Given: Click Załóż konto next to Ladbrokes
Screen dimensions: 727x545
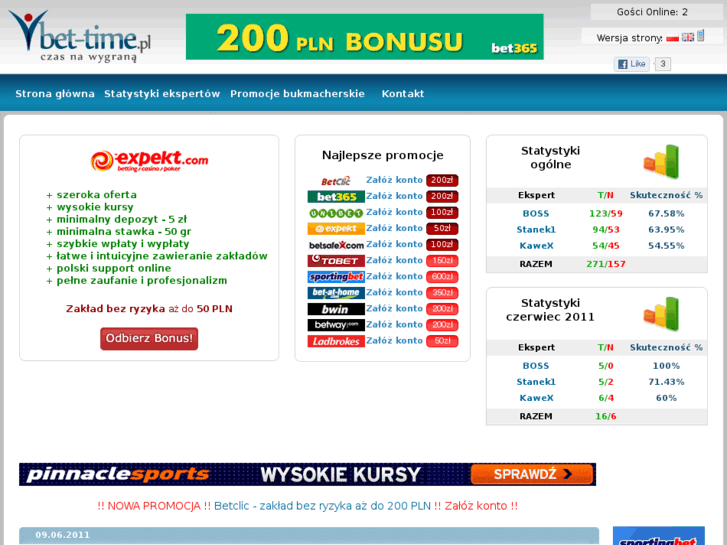Looking at the screenshot, I should [x=394, y=340].
